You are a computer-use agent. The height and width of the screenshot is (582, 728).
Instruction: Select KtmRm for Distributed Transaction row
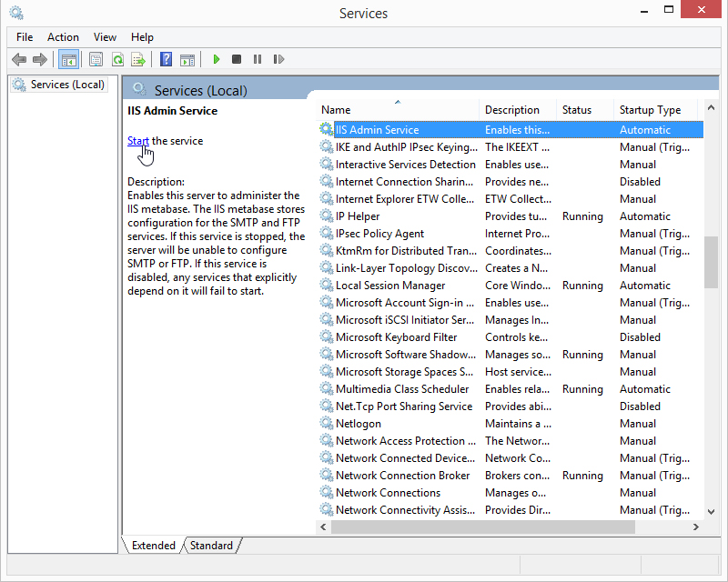tap(511, 251)
